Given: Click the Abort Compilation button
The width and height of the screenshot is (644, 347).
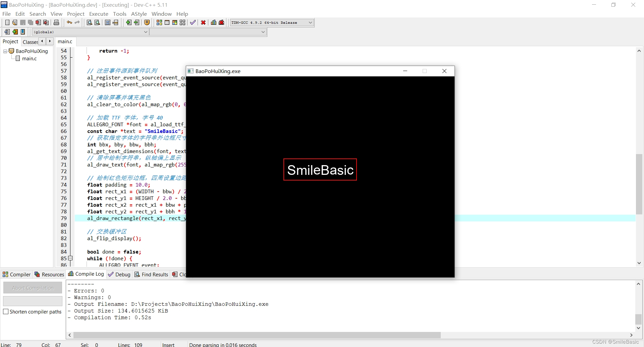Looking at the screenshot, I should 33,288.
